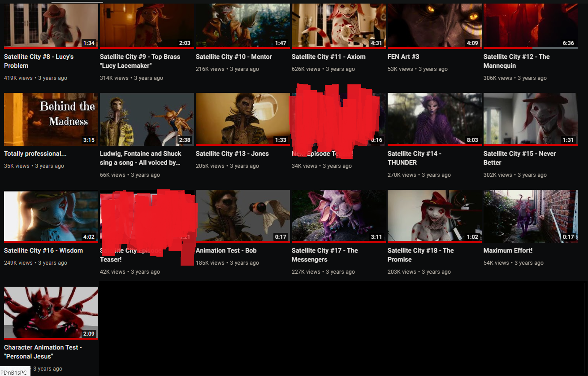Click the Ludwig, Fontaine and Shuck sing a song title
This screenshot has width=588, height=376.
click(x=141, y=158)
